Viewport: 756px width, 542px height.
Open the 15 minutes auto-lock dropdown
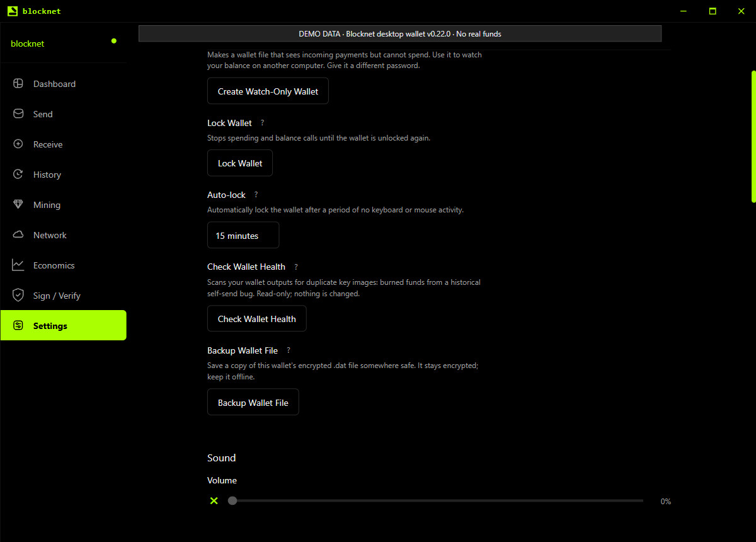tap(243, 235)
